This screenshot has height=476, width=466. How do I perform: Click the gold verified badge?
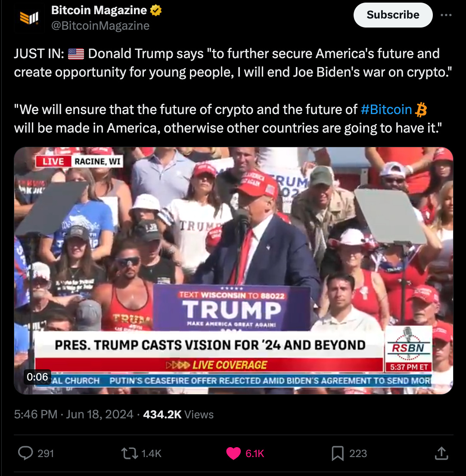click(x=156, y=10)
